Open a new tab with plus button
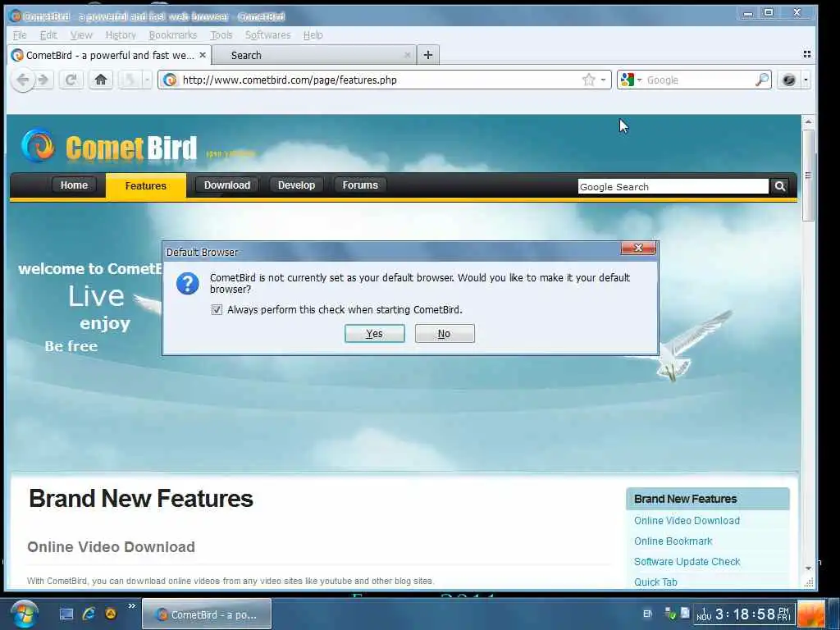The image size is (840, 630). click(427, 55)
